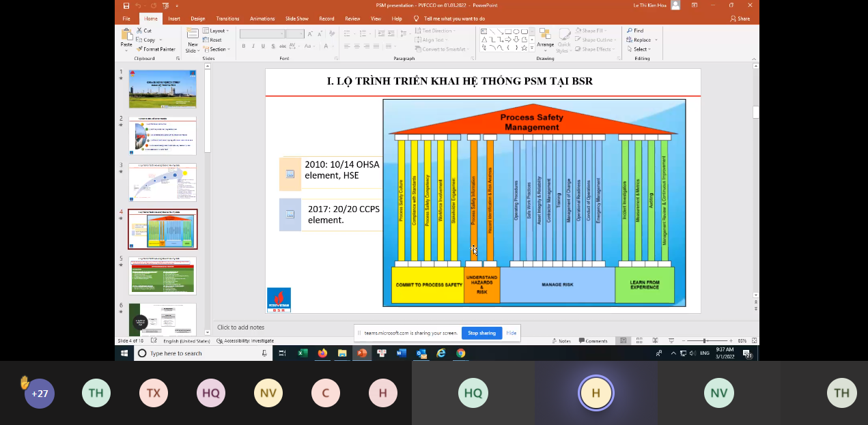Click the +27 participants bubble

point(40,393)
